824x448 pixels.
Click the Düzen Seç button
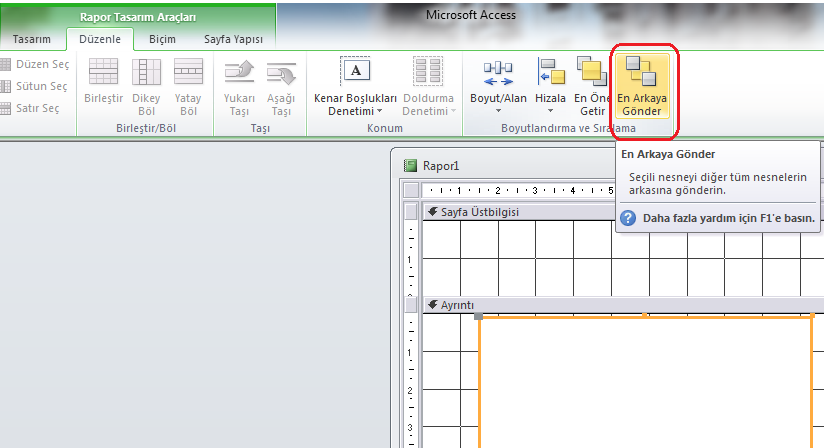pyautogui.click(x=35, y=64)
